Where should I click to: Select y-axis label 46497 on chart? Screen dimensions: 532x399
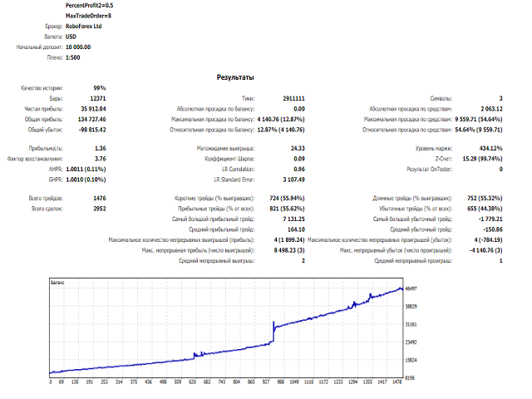click(x=411, y=288)
